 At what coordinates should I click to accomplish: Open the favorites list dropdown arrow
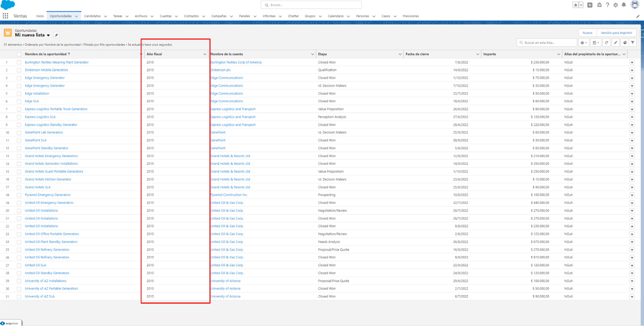point(581,5)
